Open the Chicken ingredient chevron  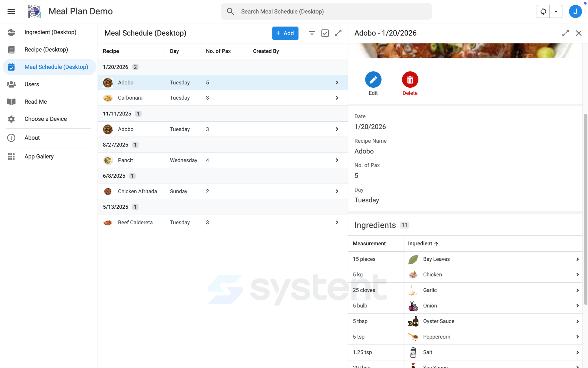578,275
